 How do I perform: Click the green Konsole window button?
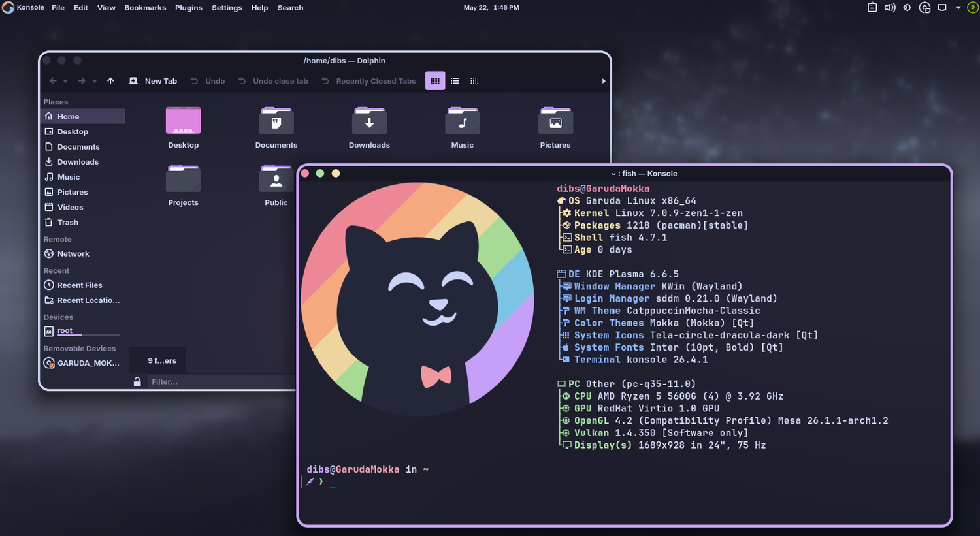pyautogui.click(x=320, y=173)
